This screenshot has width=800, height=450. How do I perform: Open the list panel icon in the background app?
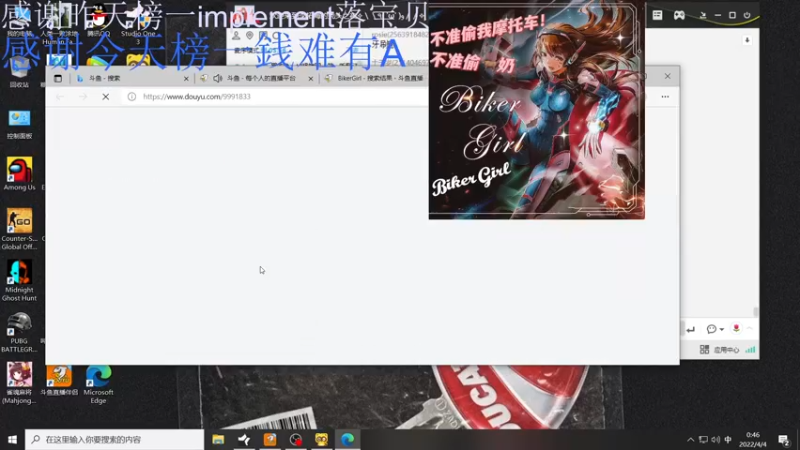tap(657, 15)
